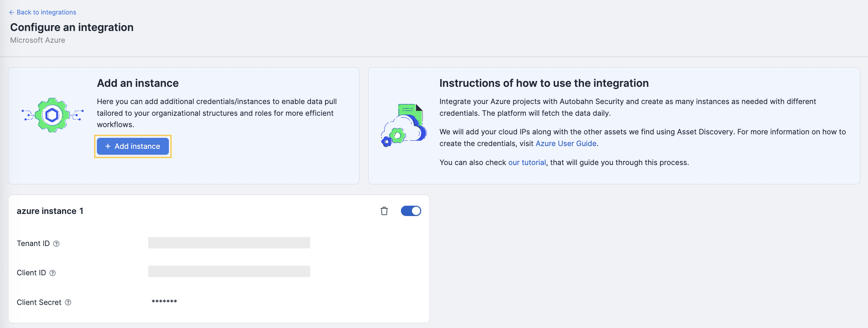Select the azure instance 1 title
This screenshot has height=328, width=868.
(50, 211)
